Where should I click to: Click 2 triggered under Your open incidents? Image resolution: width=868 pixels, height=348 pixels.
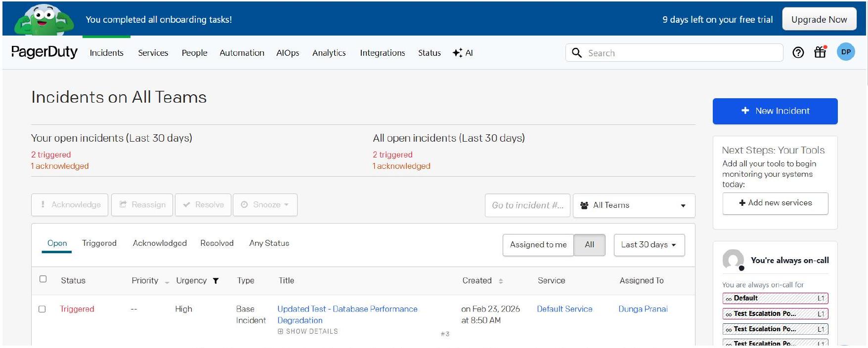click(51, 155)
